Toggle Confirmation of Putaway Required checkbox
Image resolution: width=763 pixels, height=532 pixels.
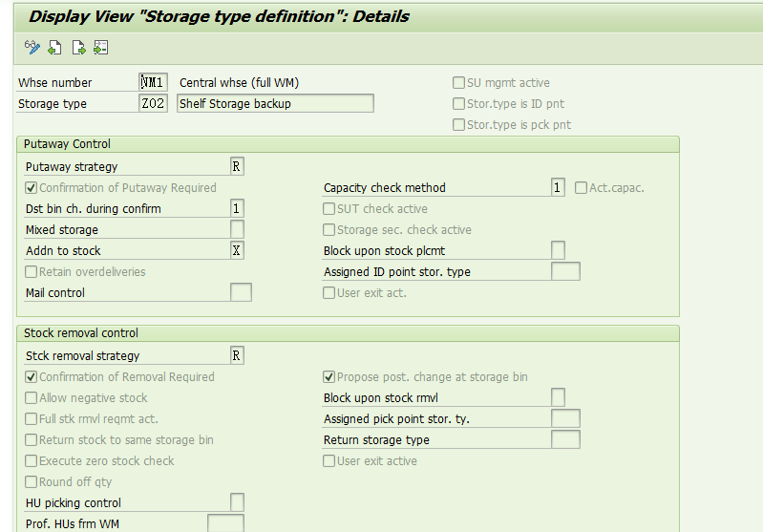tap(32, 188)
